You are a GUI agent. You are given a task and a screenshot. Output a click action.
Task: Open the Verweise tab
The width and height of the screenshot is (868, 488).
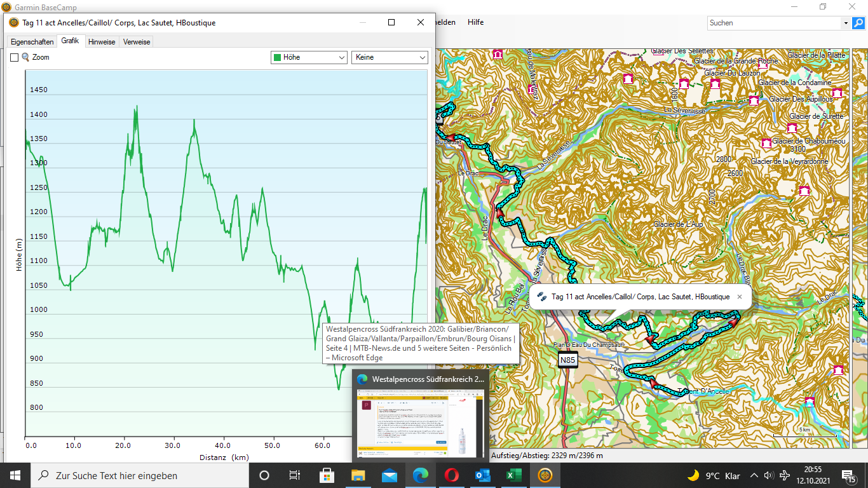137,42
